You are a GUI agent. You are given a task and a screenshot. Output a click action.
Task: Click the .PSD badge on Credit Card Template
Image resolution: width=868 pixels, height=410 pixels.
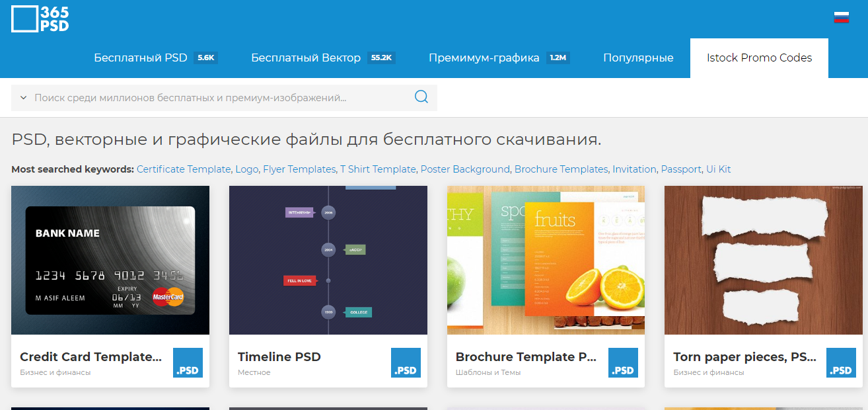point(188,362)
